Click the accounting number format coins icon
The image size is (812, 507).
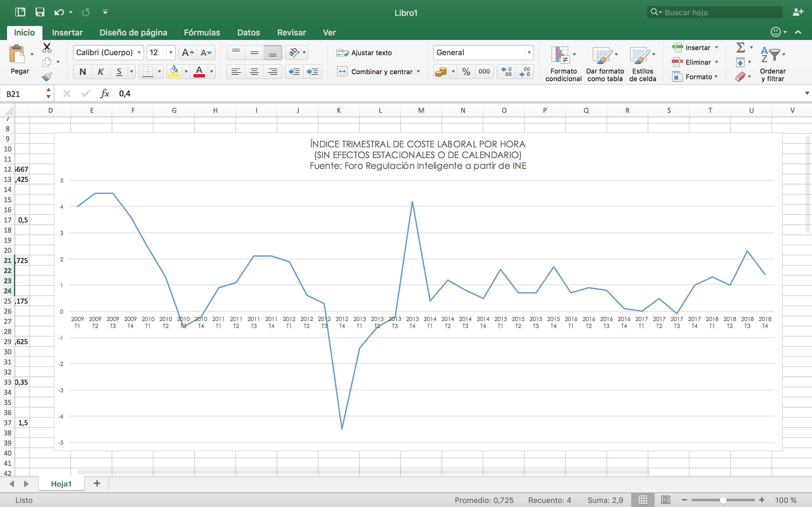click(441, 71)
